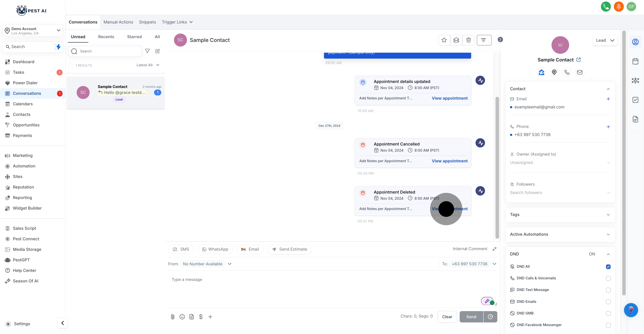Click the compose new message icon
This screenshot has height=334, width=644.
pos(157,51)
